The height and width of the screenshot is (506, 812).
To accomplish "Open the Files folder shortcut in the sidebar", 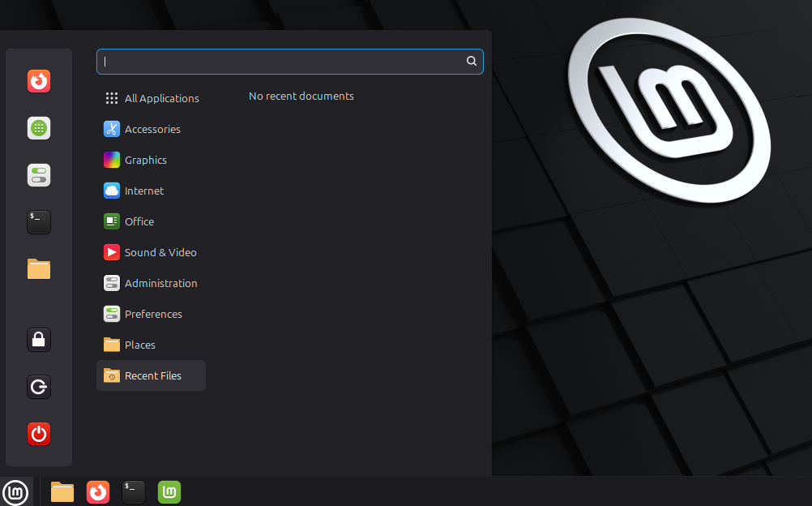I will pyautogui.click(x=39, y=269).
